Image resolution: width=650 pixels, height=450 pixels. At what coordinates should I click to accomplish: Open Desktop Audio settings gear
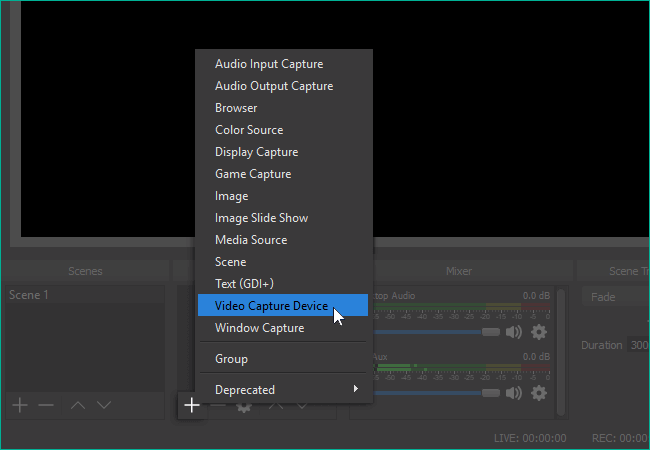[539, 332]
